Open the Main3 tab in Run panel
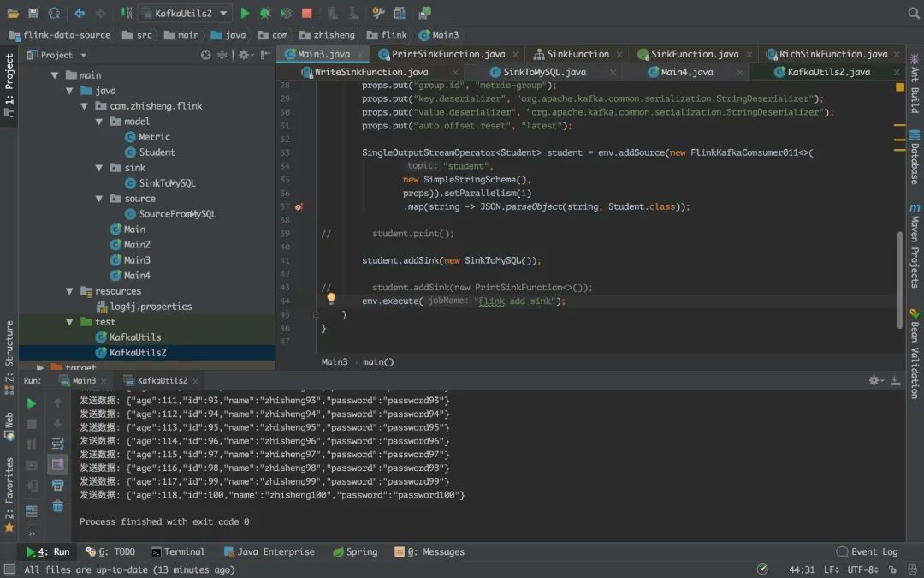924x578 pixels. coord(84,380)
